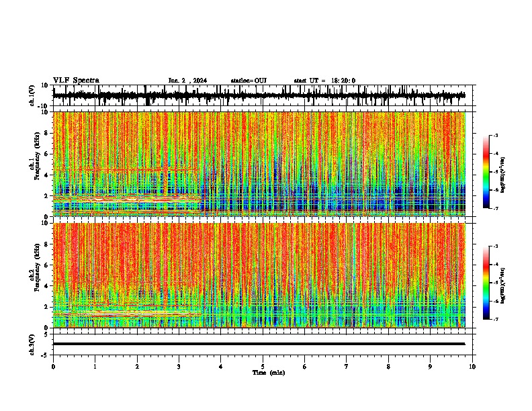Viewport: 532px width, 411px height.
Task: Click the -5 tick on ch.3 voltage axis
Action: tap(45, 355)
